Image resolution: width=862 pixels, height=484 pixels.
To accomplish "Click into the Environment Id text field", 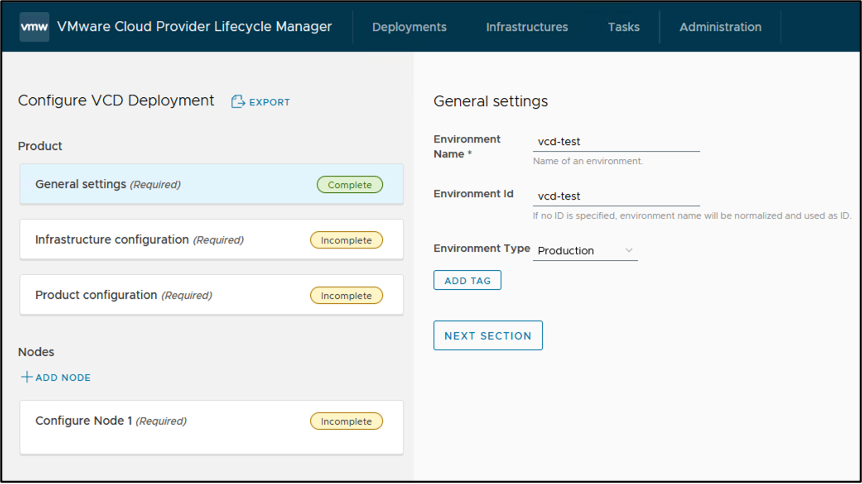I will (x=616, y=196).
